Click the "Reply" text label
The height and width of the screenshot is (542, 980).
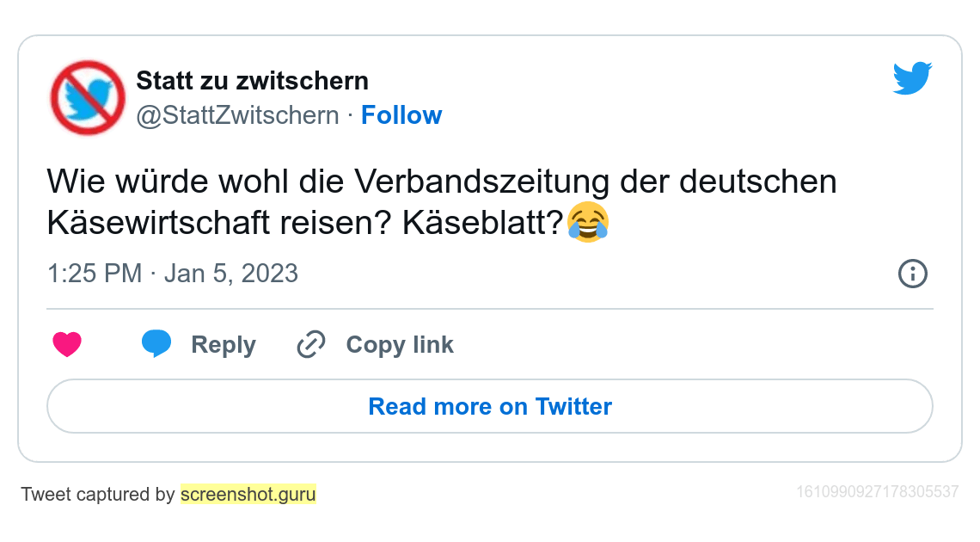(224, 345)
